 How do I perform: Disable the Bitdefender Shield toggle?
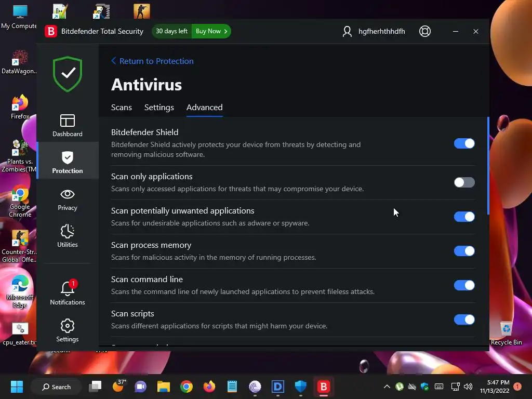click(x=464, y=143)
